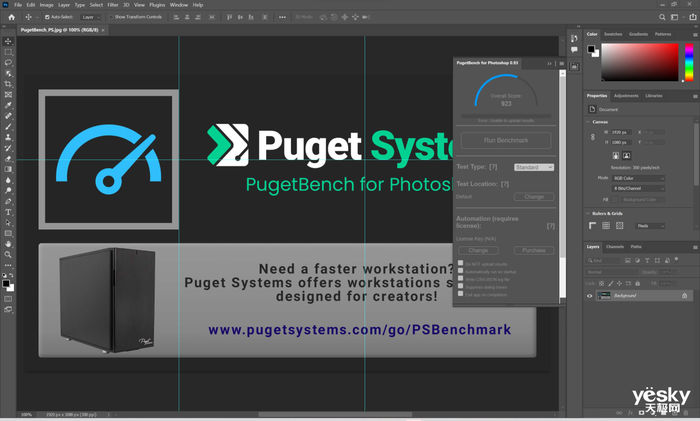This screenshot has width=700, height=421.
Task: Open the Test Type Standard dropdown
Action: [x=533, y=167]
